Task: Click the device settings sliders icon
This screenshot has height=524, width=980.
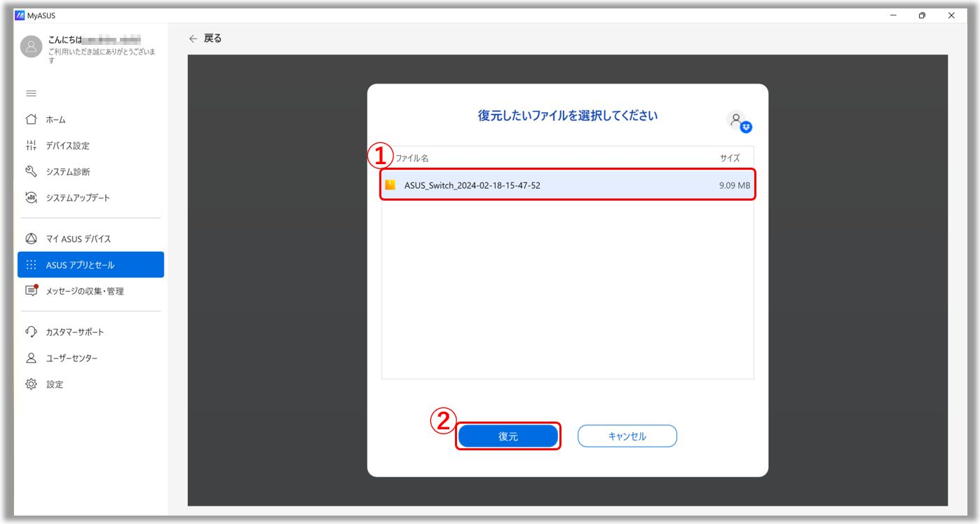Action: [31, 146]
